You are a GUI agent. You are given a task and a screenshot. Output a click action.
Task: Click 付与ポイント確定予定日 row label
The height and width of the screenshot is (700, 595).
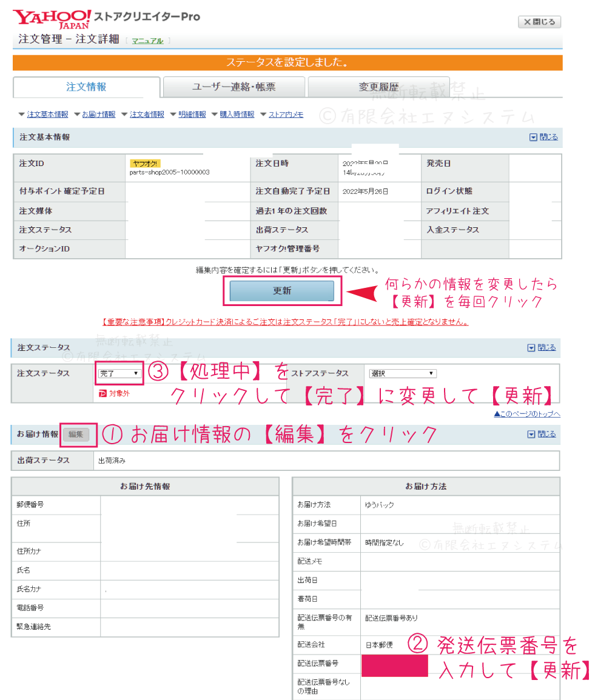point(62,191)
